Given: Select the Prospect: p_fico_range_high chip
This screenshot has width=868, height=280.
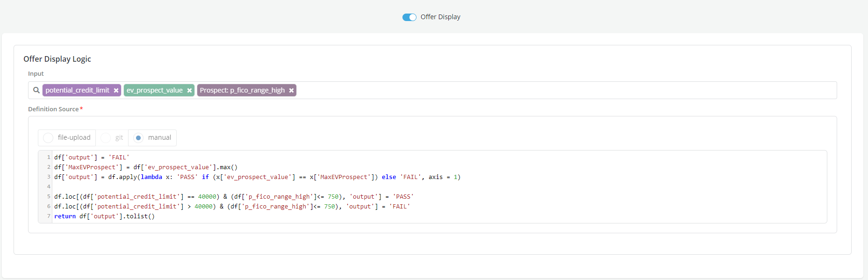Looking at the screenshot, I should [242, 90].
